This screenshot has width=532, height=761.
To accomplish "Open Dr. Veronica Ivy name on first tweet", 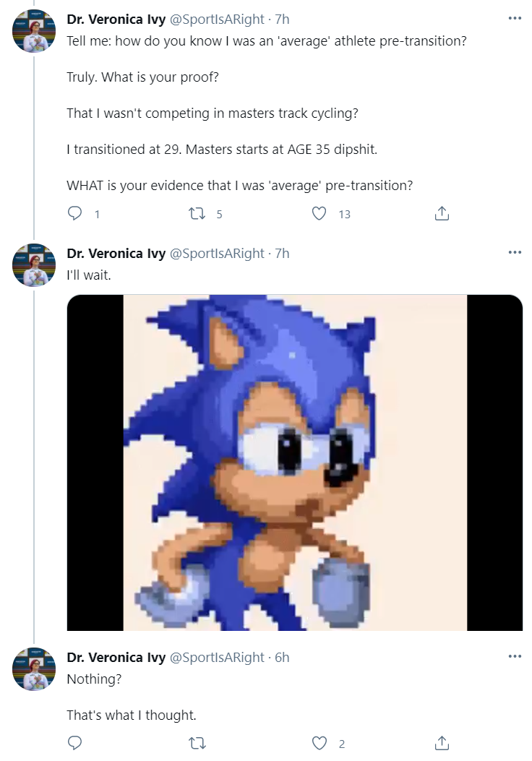I will [x=116, y=19].
